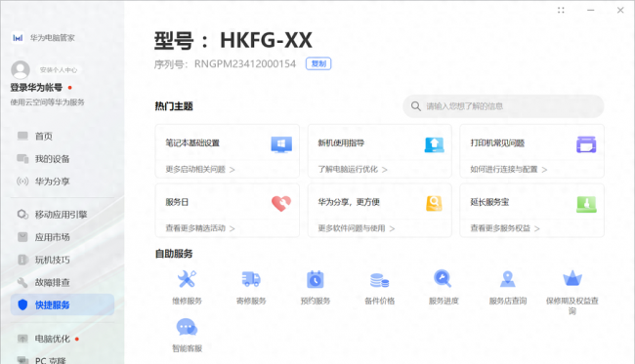Screen dimensions: 635x364
Task: Open 移动应用引擎 in sidebar
Action: [62, 215]
